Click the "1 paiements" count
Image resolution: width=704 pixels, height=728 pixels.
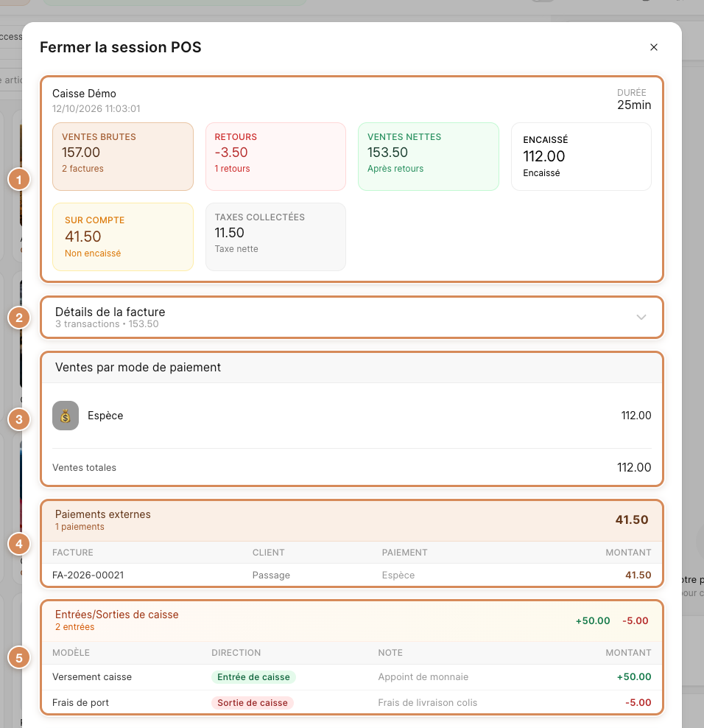(x=80, y=527)
